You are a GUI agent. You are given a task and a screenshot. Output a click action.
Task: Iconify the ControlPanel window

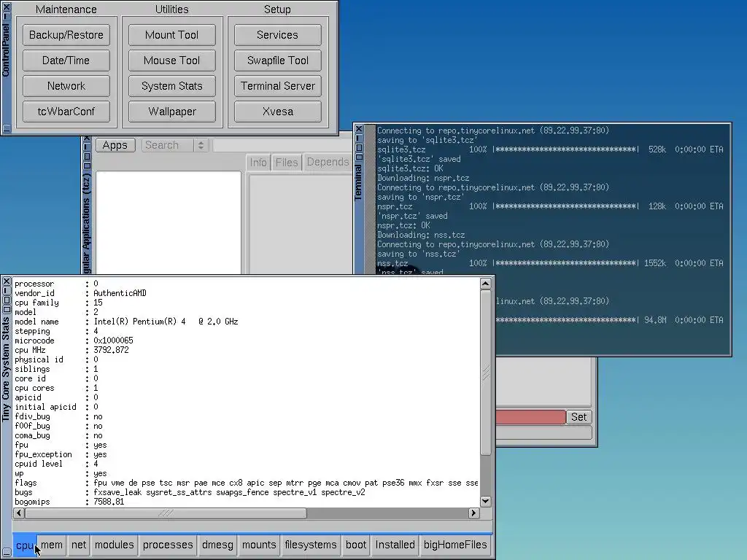tap(6, 16)
